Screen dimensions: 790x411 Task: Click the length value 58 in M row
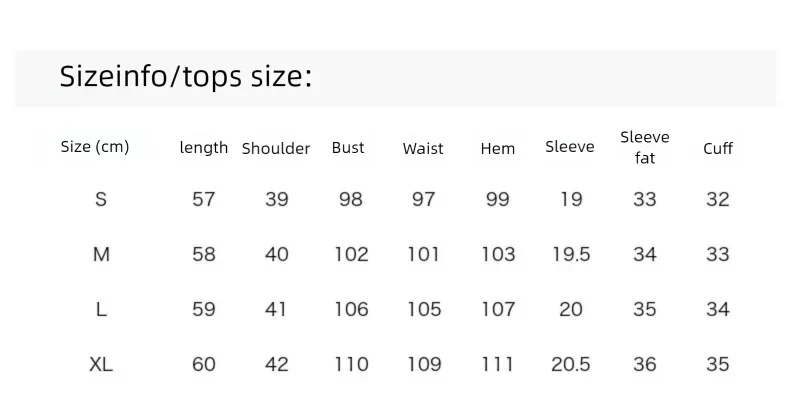coord(204,254)
